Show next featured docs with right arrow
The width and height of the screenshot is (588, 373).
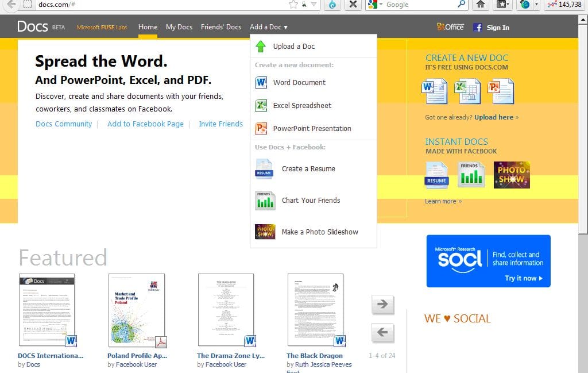(x=382, y=305)
